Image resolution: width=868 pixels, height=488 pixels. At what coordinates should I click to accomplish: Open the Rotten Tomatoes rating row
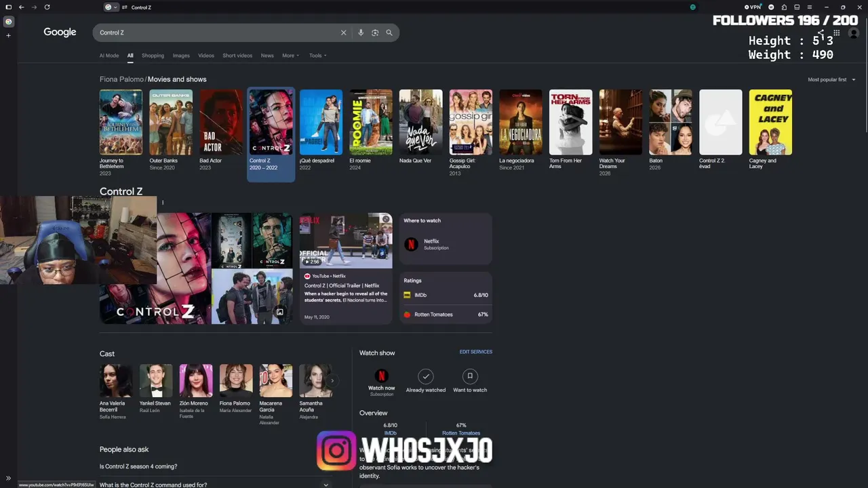446,314
